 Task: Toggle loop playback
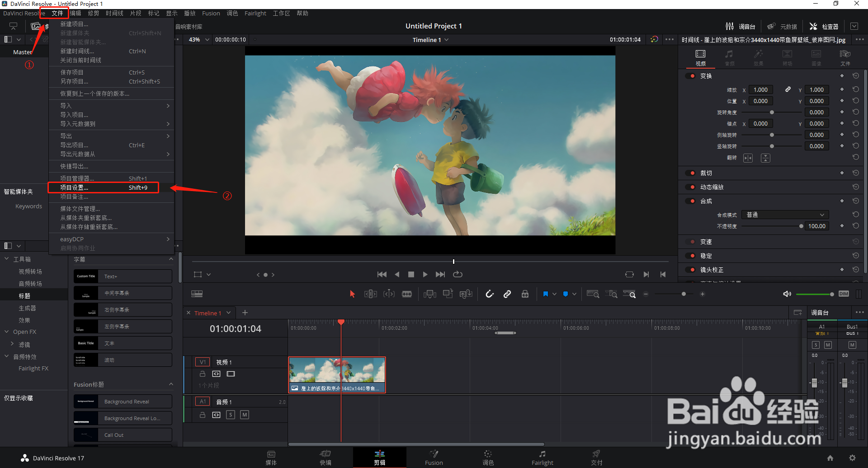458,274
